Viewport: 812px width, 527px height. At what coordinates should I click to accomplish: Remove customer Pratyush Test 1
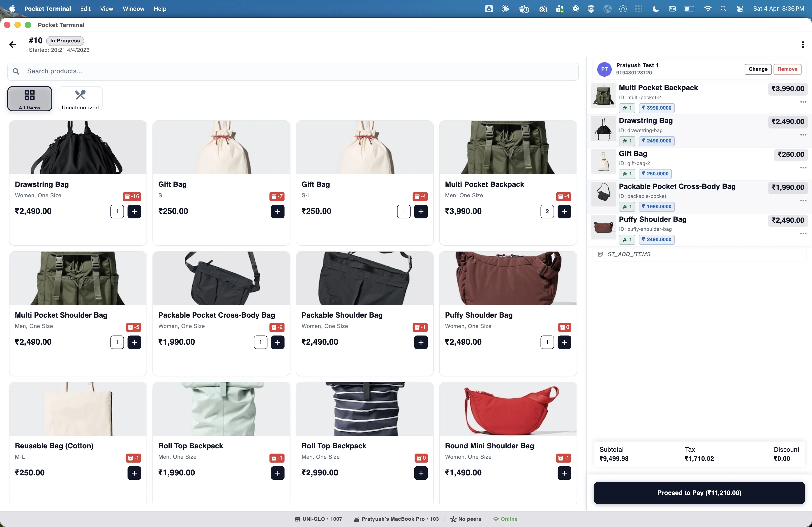pos(787,69)
